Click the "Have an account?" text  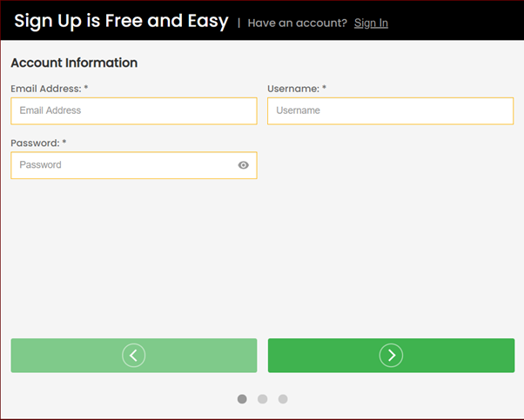297,23
